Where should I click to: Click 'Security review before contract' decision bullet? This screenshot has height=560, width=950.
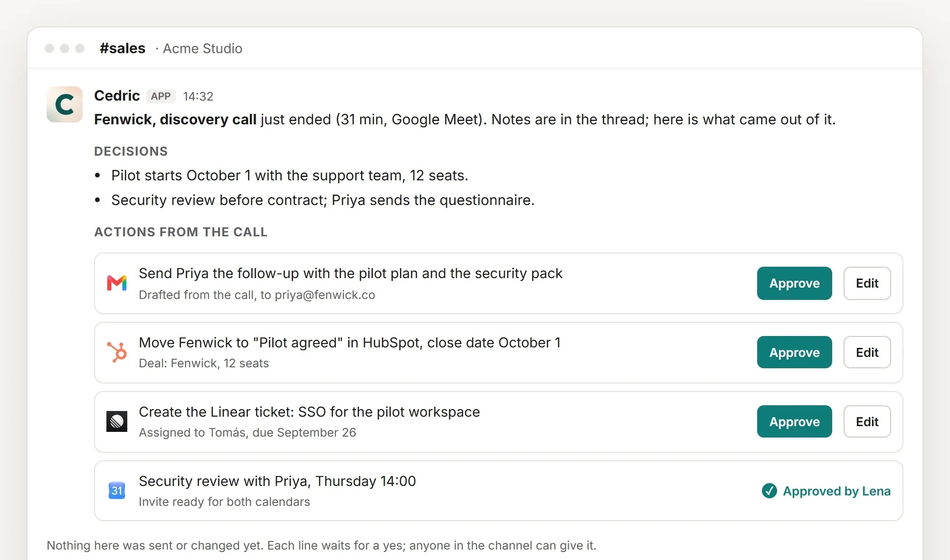(323, 200)
